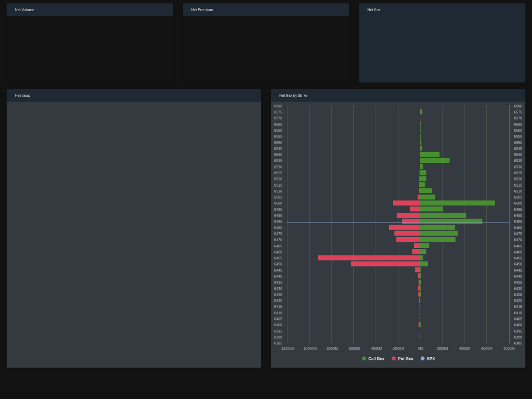The width and height of the screenshot is (532, 399).
Task: Click the red Put Gex bar at strike 6450
Action: [x=386, y=264]
